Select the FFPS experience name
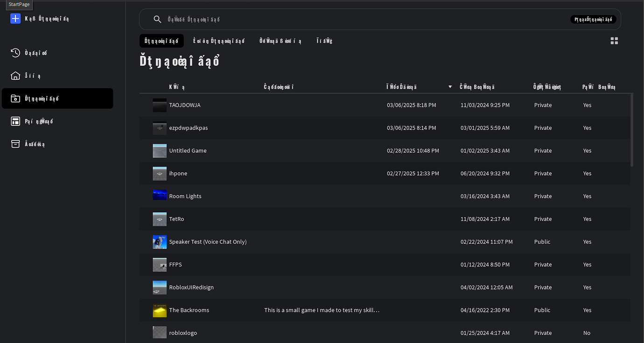The image size is (644, 343). click(175, 265)
